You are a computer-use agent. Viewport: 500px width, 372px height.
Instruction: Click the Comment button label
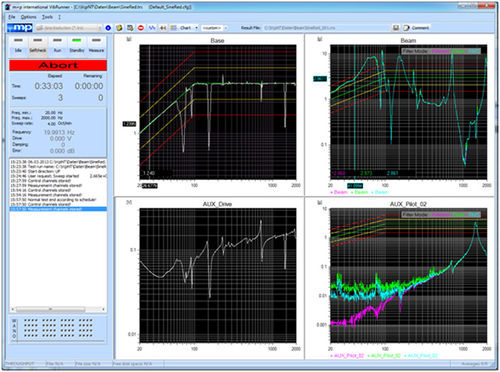(420, 28)
